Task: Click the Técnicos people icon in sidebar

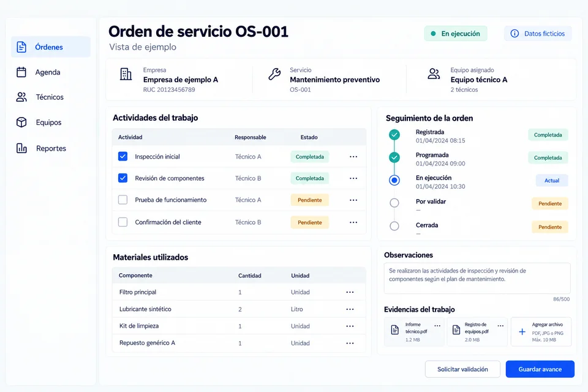Action: pos(21,97)
